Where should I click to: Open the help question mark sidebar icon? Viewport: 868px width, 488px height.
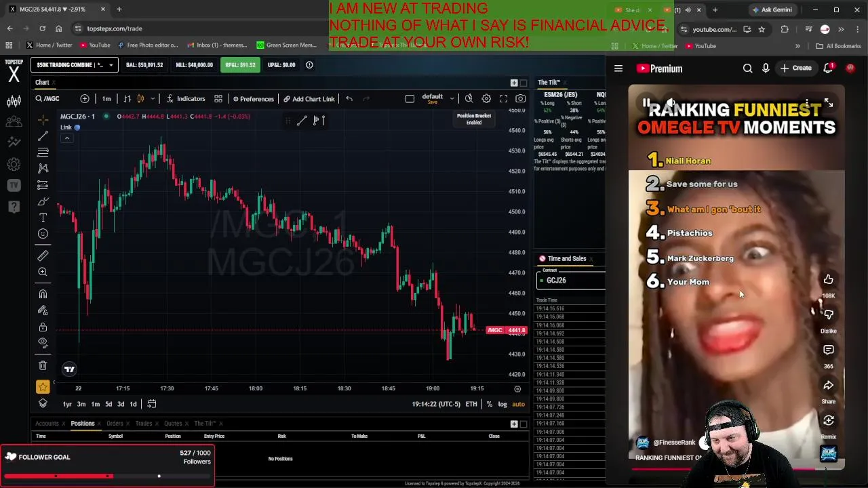click(14, 206)
